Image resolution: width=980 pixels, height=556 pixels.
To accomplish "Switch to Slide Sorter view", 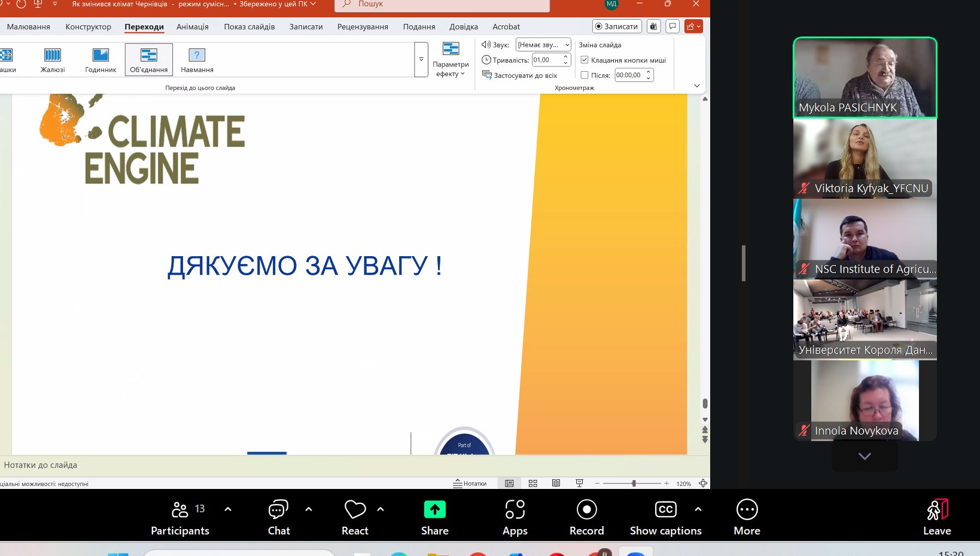I will tap(533, 484).
